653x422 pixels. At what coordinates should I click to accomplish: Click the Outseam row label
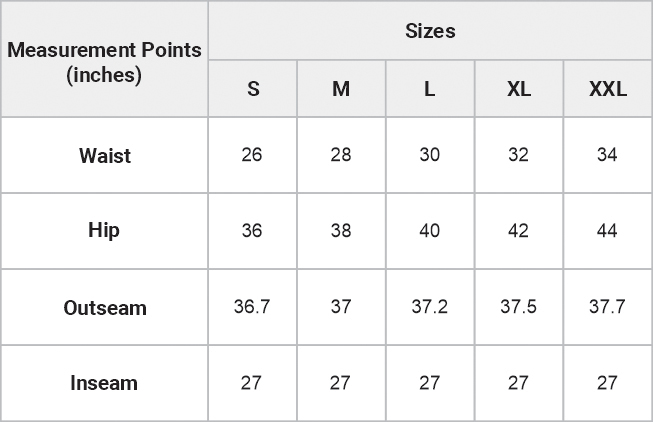[x=104, y=308]
